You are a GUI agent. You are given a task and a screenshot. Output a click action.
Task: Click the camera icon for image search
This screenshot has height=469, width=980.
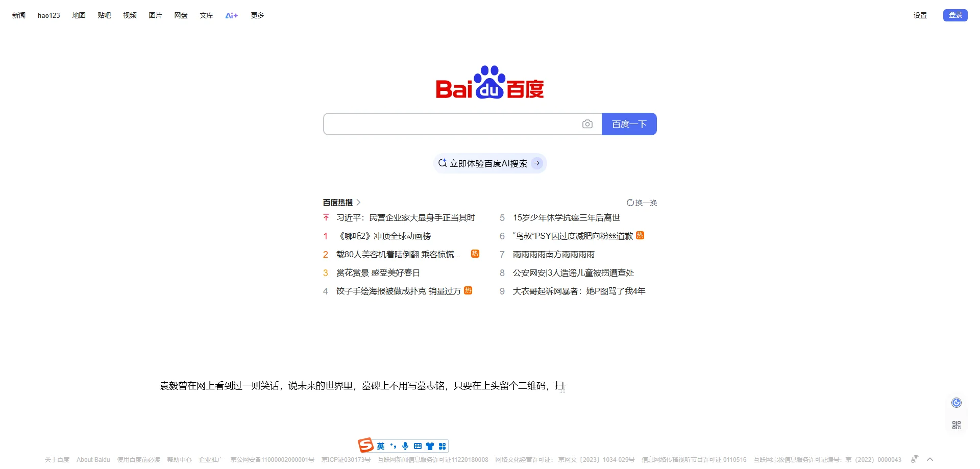[587, 124]
